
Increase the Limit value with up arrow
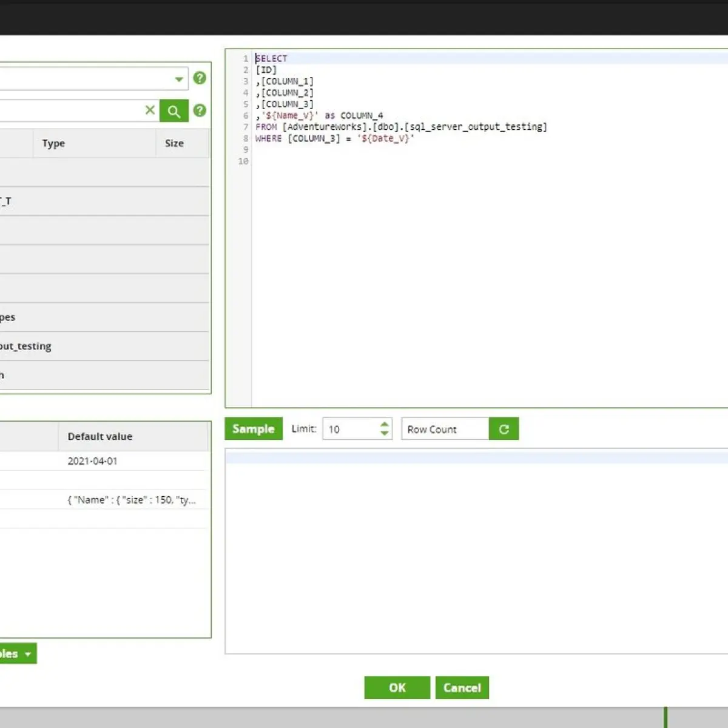tap(384, 424)
